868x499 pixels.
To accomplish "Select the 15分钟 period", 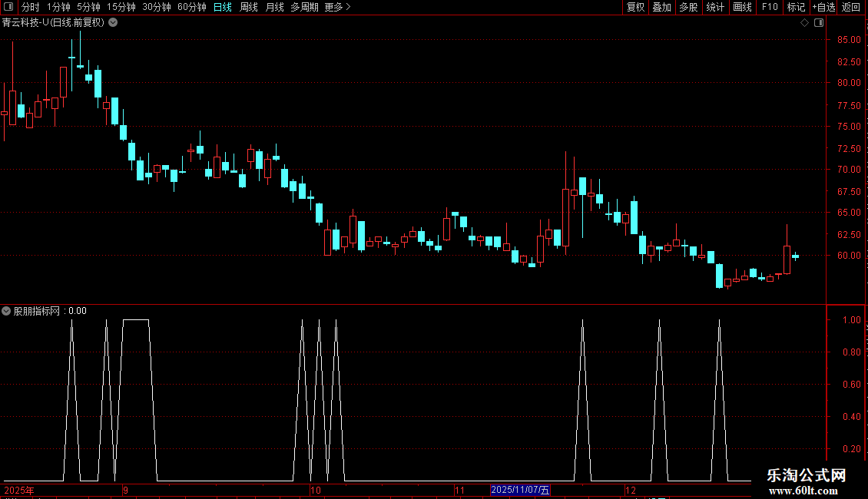I will [x=121, y=7].
